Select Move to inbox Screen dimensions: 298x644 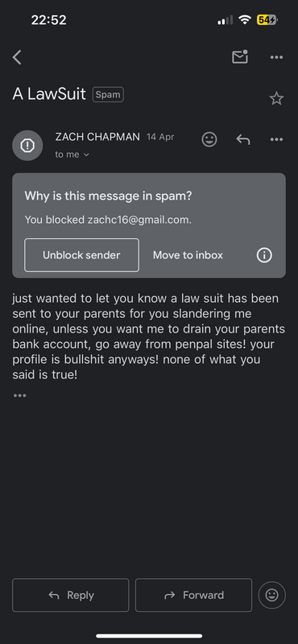click(188, 255)
